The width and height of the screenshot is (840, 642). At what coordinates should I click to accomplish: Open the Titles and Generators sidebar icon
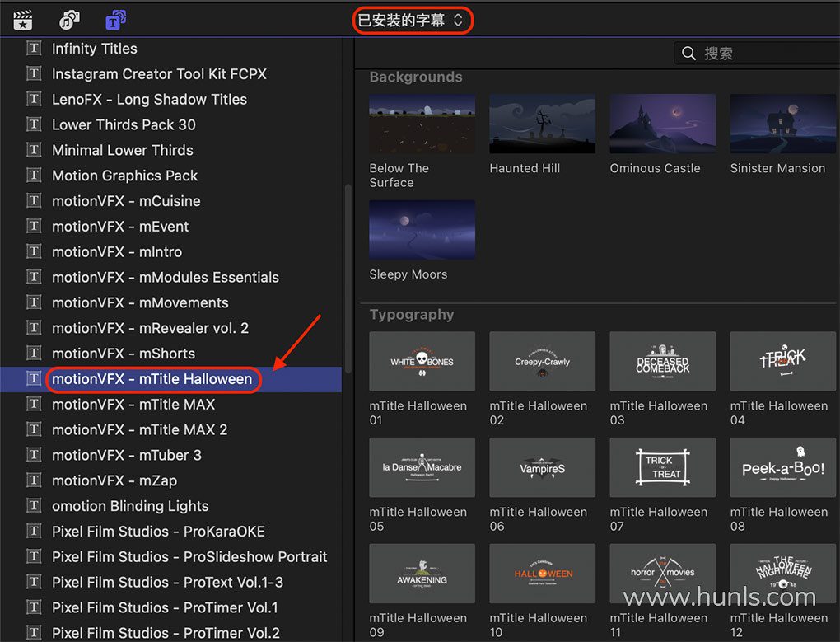[x=116, y=20]
